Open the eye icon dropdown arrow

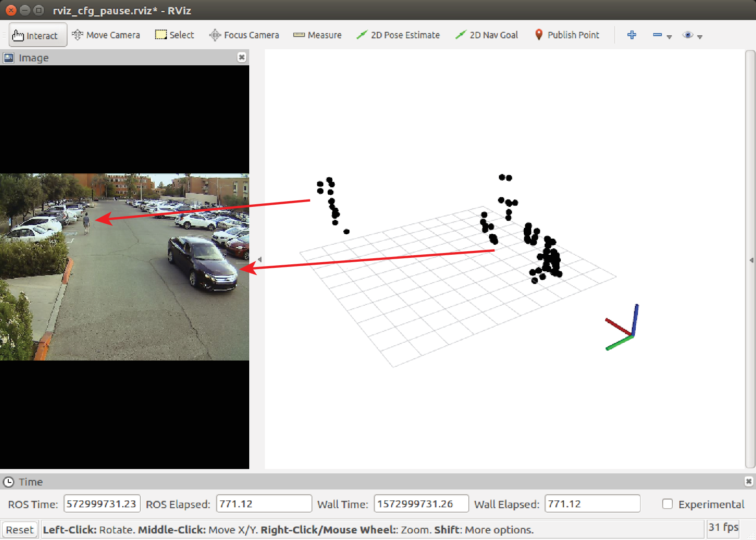[700, 37]
